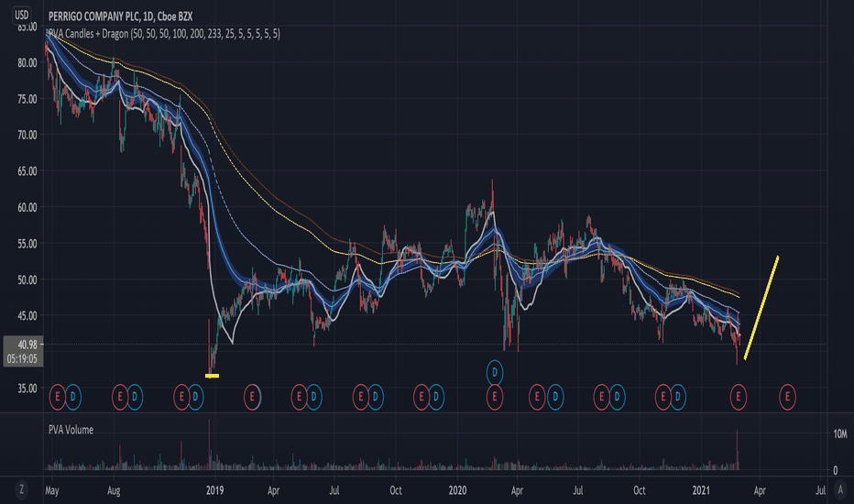Click the 2019 time axis label
854x504 pixels.
[x=214, y=490]
